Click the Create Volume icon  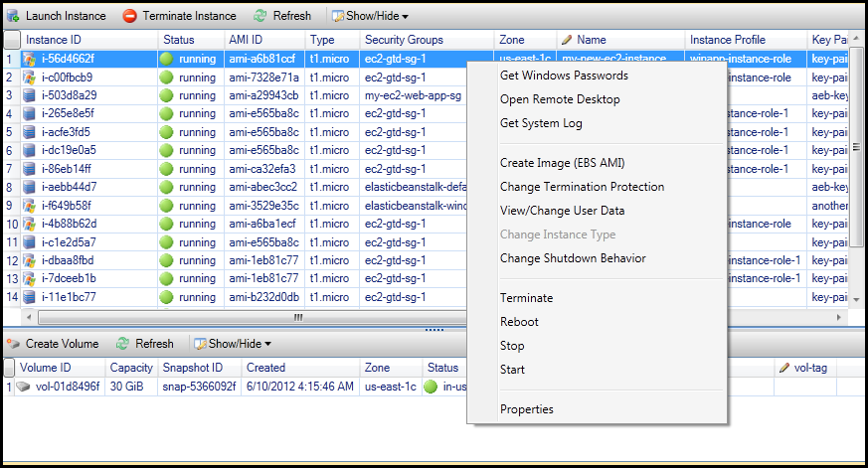pyautogui.click(x=13, y=344)
